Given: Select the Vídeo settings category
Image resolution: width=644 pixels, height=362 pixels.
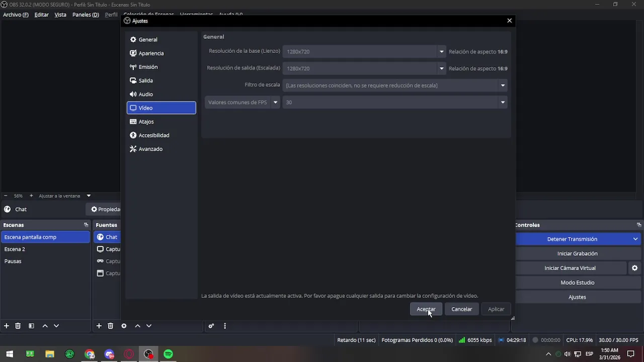Looking at the screenshot, I should [161, 108].
